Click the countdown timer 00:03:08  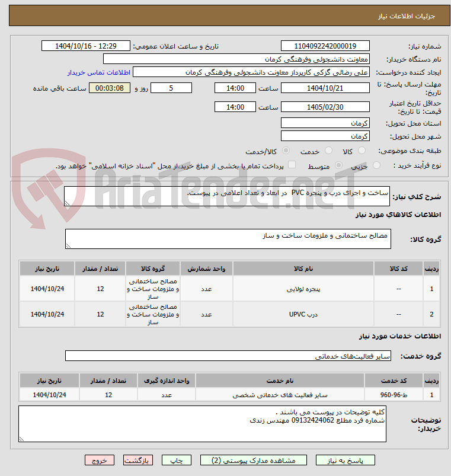tap(110, 88)
